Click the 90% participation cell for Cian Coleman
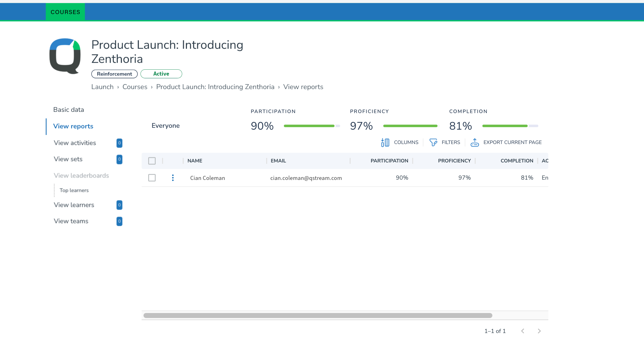644x338 pixels. pos(402,178)
